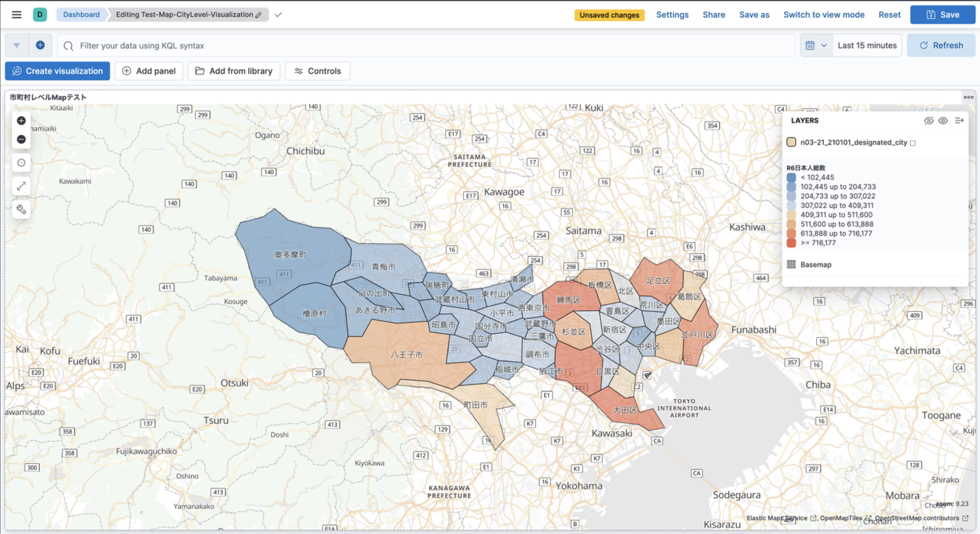Zoom in on the map
Screen dimensions: 980x534
21,121
